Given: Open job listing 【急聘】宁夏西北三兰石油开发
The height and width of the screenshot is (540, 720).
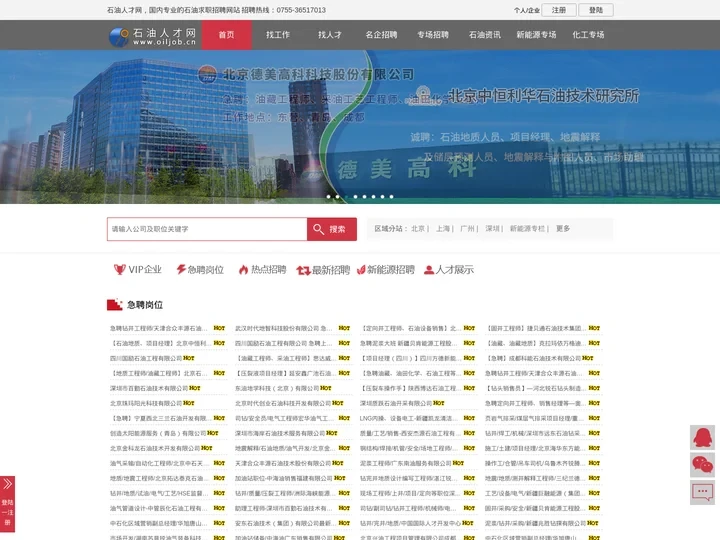Looking at the screenshot, I should tap(161, 418).
